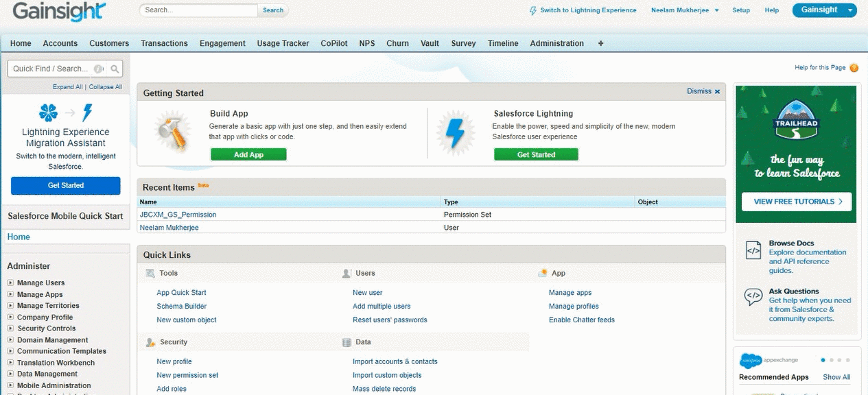
Task: Click Show All for Recommended Apps
Action: (836, 377)
